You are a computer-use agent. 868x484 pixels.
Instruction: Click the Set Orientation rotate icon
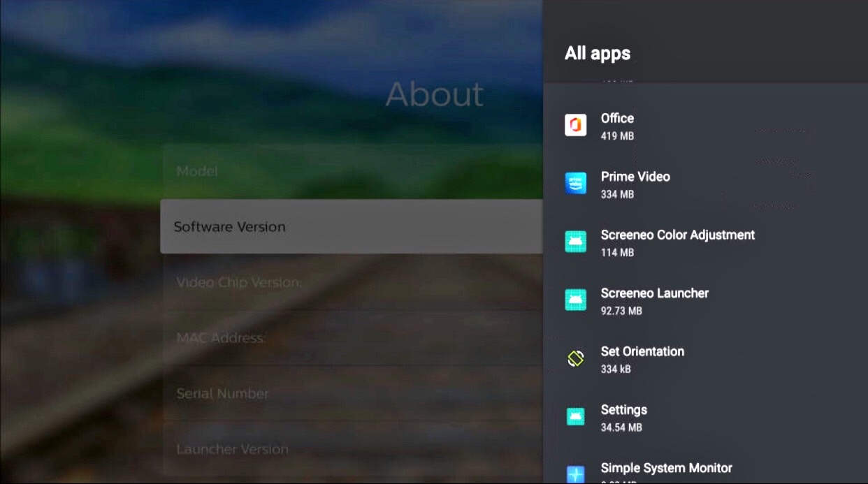(575, 359)
